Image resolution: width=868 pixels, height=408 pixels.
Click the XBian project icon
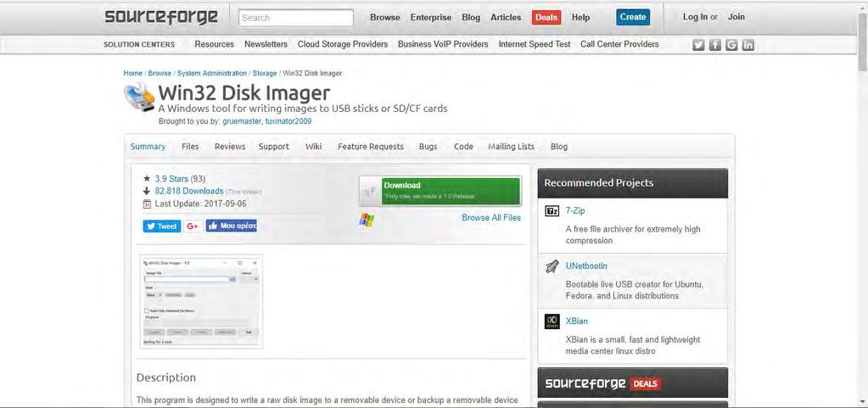point(552,321)
